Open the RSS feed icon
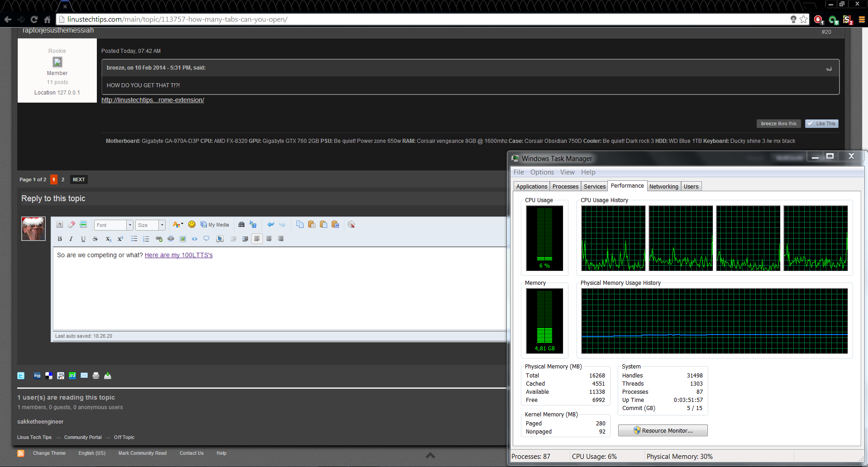This screenshot has width=868, height=467. pyautogui.click(x=21, y=453)
